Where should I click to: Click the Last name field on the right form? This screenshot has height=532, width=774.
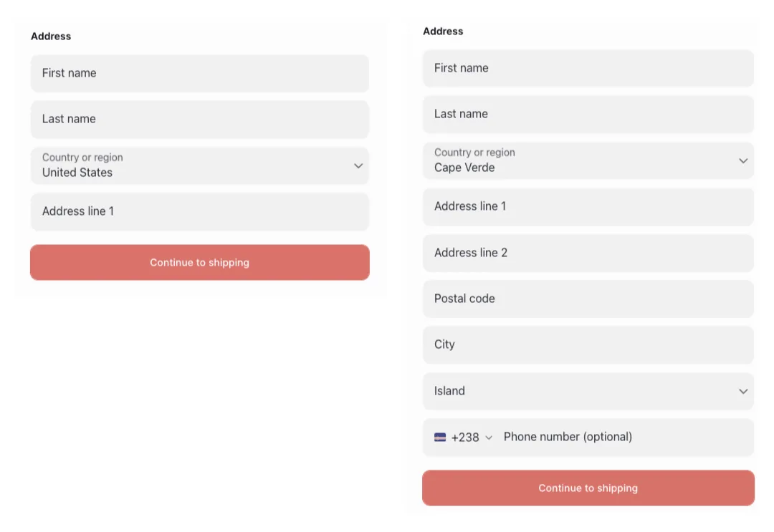click(x=588, y=114)
